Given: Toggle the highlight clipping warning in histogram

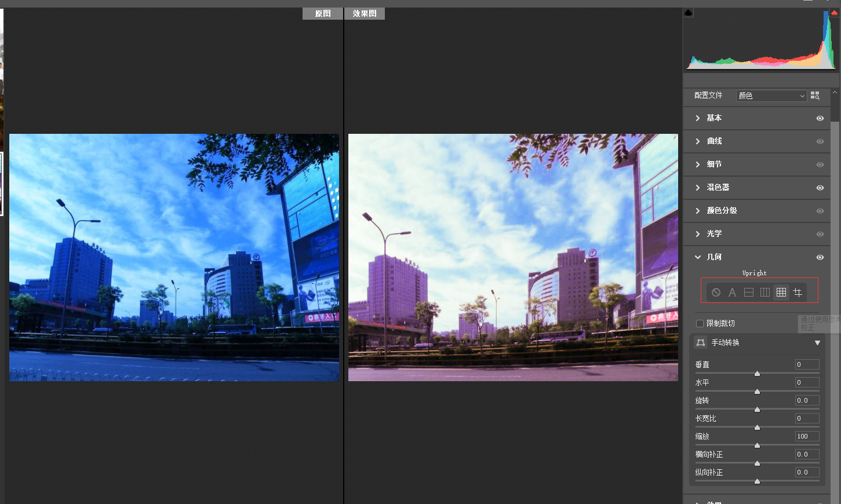Looking at the screenshot, I should (834, 13).
